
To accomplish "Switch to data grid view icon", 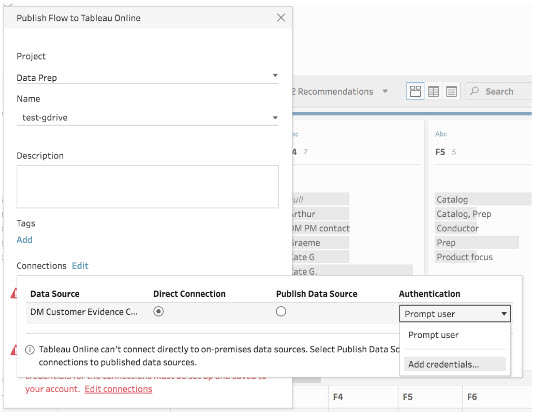I will click(x=433, y=91).
